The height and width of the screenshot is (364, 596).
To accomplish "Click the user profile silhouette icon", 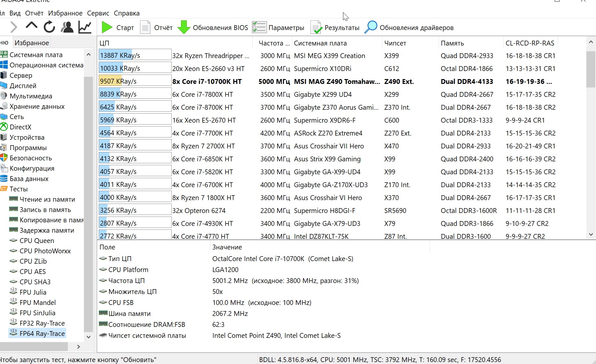I will click(67, 27).
